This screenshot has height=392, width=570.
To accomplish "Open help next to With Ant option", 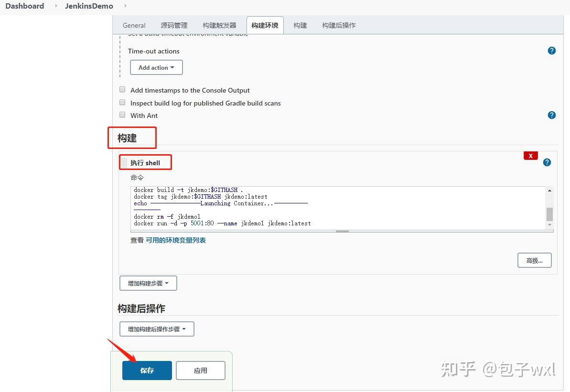I will [x=552, y=115].
